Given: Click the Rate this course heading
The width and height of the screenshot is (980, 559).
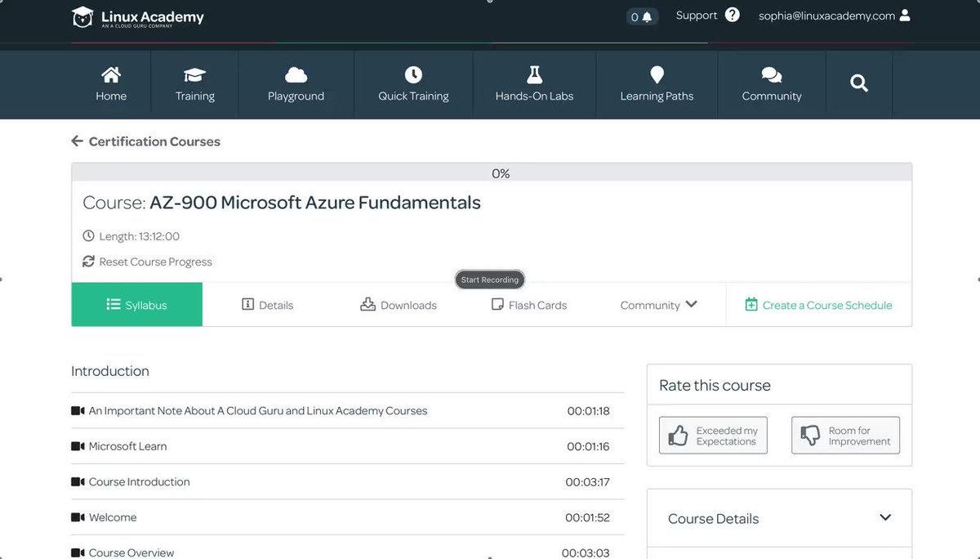Looking at the screenshot, I should 715,385.
